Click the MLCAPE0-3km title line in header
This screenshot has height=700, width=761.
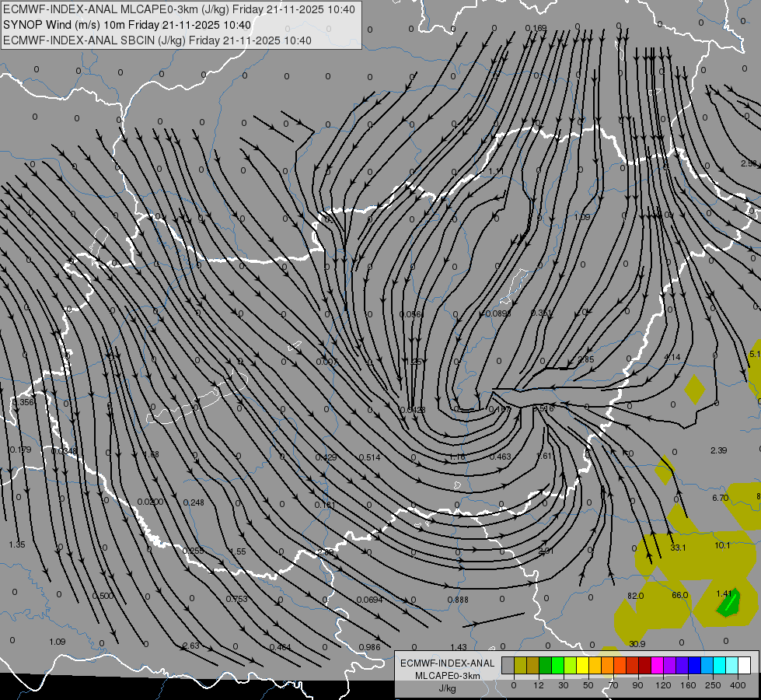click(179, 9)
